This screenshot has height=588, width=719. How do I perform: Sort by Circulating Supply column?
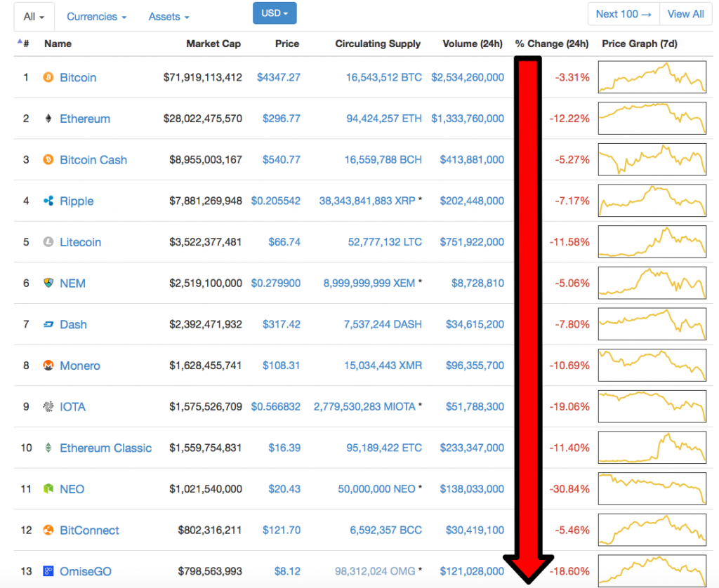378,44
